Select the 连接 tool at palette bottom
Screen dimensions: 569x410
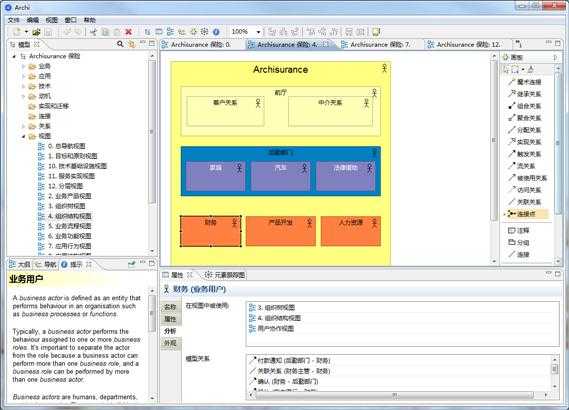519,255
